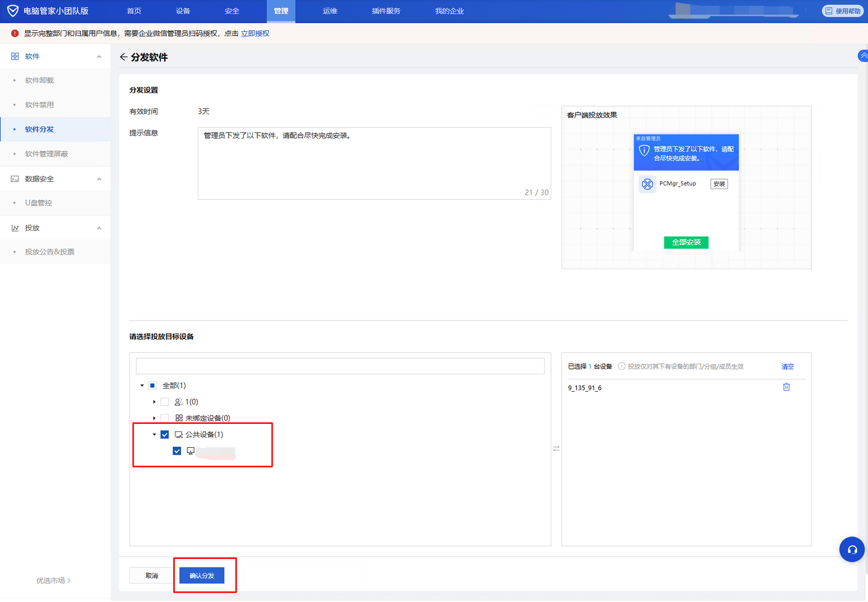868x602 pixels.
Task: Click the transfer arrows icon between panels
Action: pyautogui.click(x=556, y=448)
